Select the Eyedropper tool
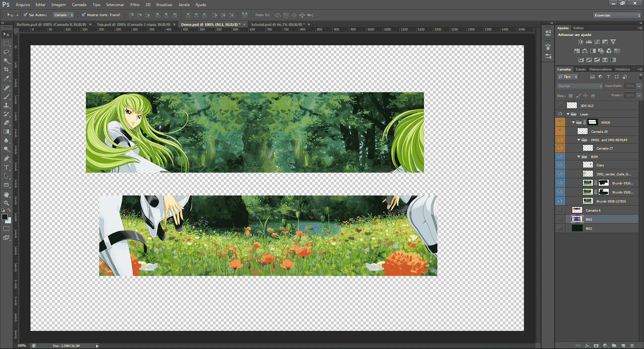Viewport: 644px width, 349px height. tap(6, 78)
